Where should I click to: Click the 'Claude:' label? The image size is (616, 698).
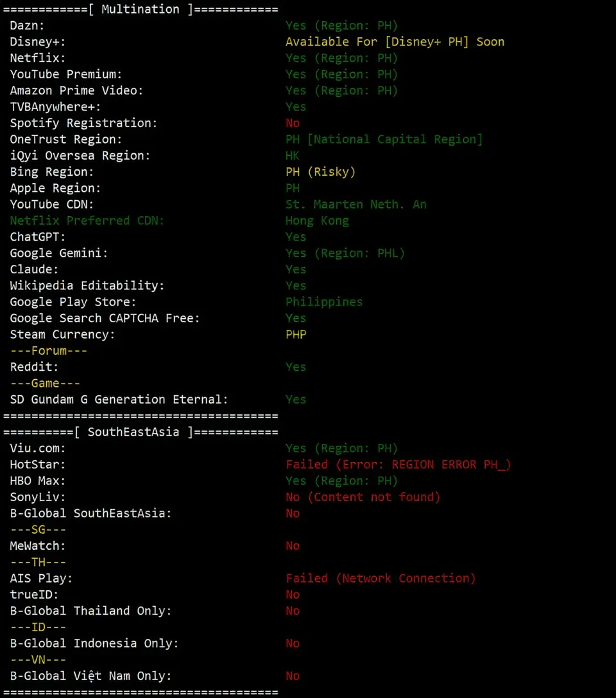34,269
